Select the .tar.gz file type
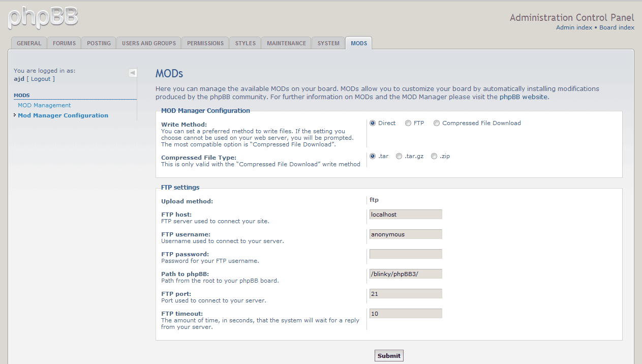 point(399,156)
